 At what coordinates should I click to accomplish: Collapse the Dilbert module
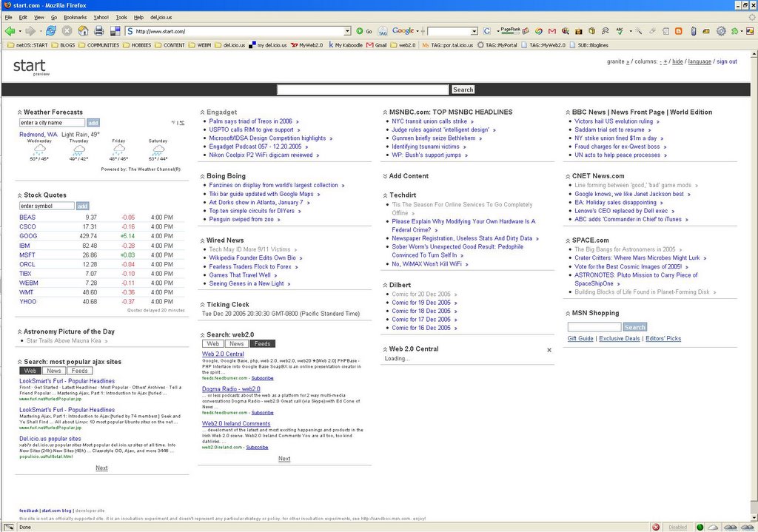385,285
